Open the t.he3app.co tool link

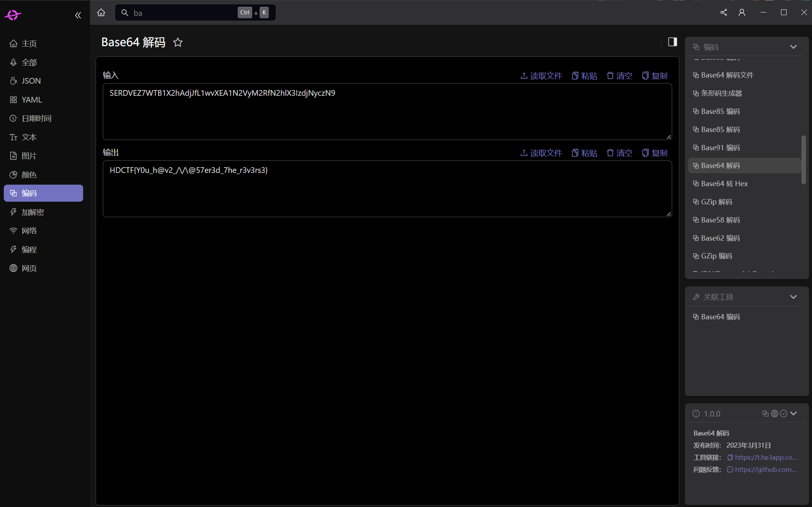click(x=766, y=457)
